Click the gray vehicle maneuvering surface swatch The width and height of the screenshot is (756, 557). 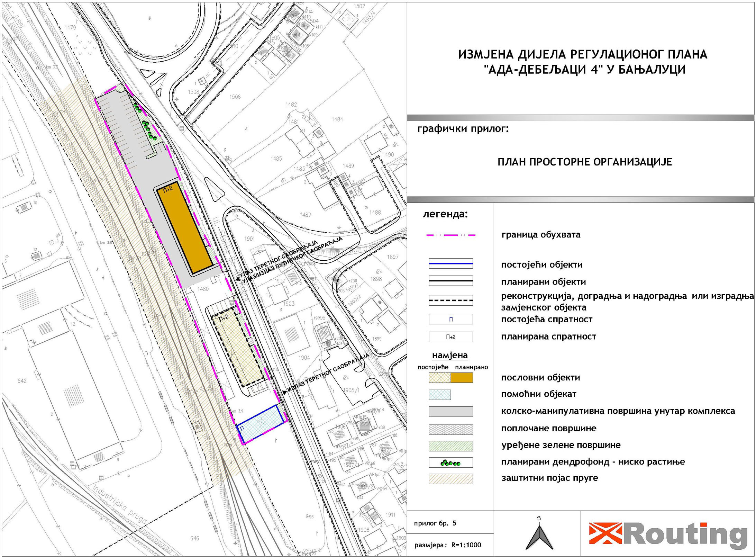pos(450,412)
